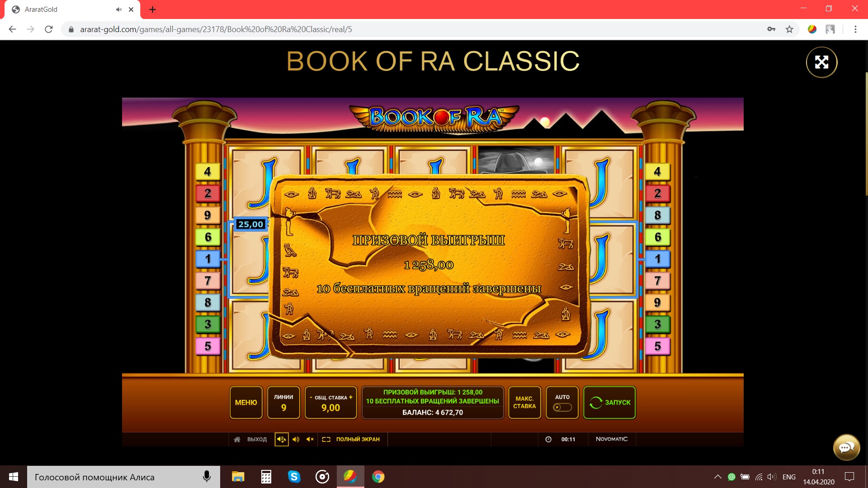The image size is (868, 488).
Task: Select sound effects only speaker icon
Action: pyautogui.click(x=296, y=439)
